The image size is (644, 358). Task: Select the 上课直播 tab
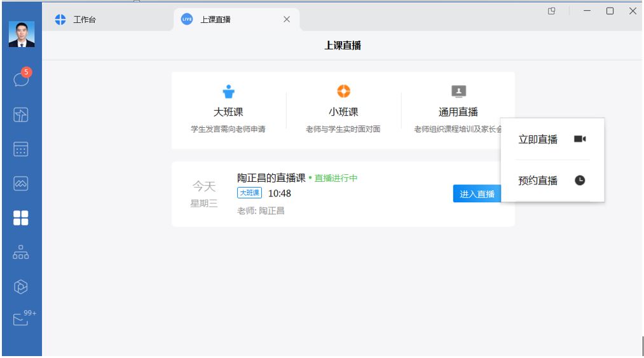[x=215, y=20]
